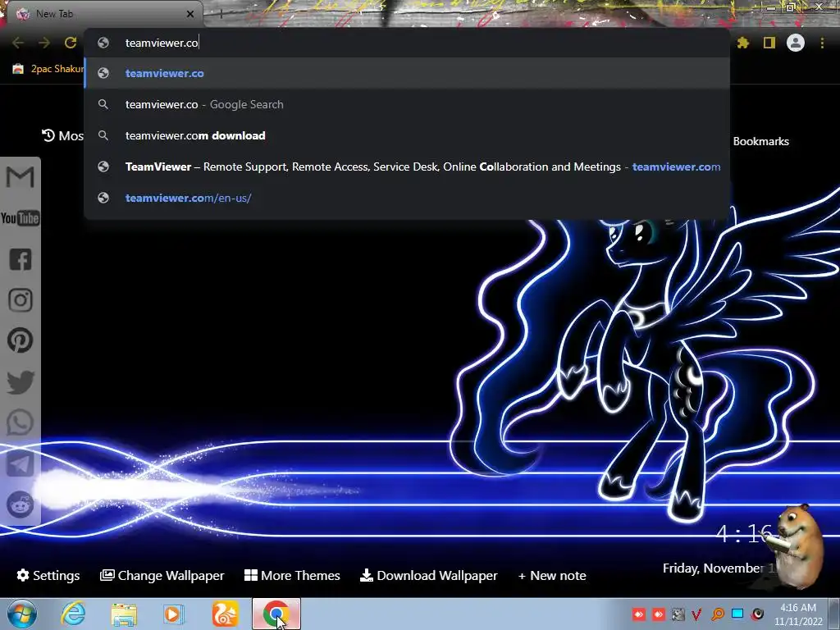
Task: Click Download Wallpaper
Action: pyautogui.click(x=428, y=575)
